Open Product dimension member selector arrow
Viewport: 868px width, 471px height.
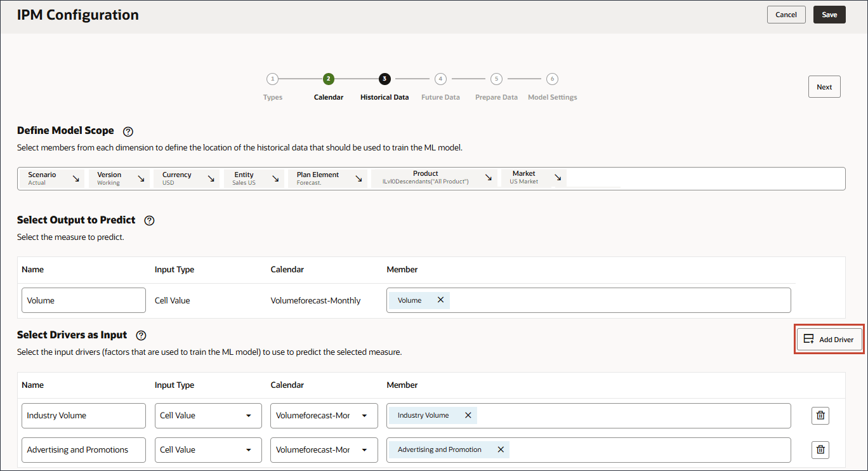(489, 178)
